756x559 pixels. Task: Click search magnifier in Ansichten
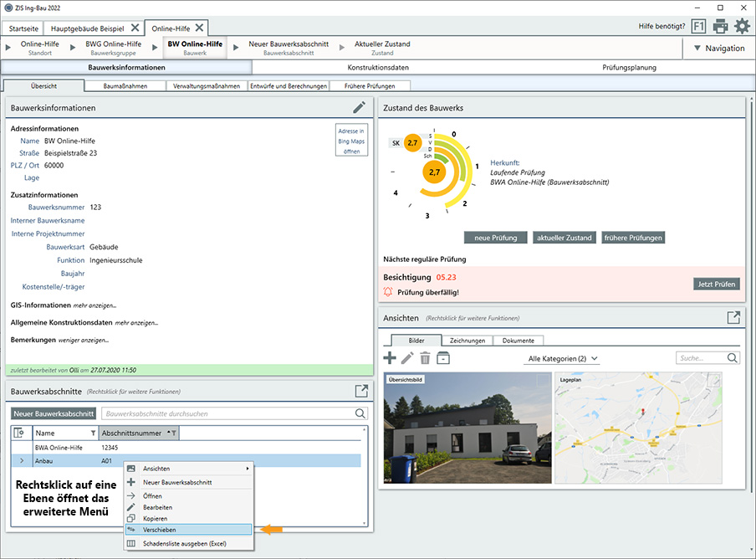pyautogui.click(x=732, y=358)
